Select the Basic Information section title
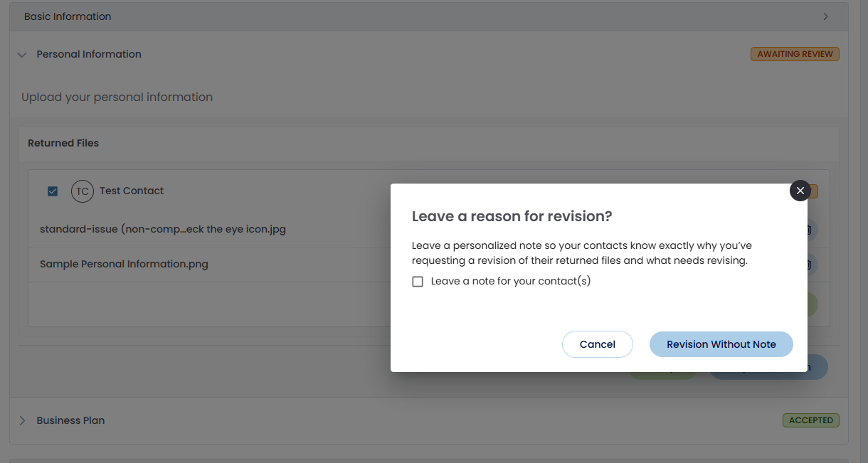 pyautogui.click(x=68, y=16)
